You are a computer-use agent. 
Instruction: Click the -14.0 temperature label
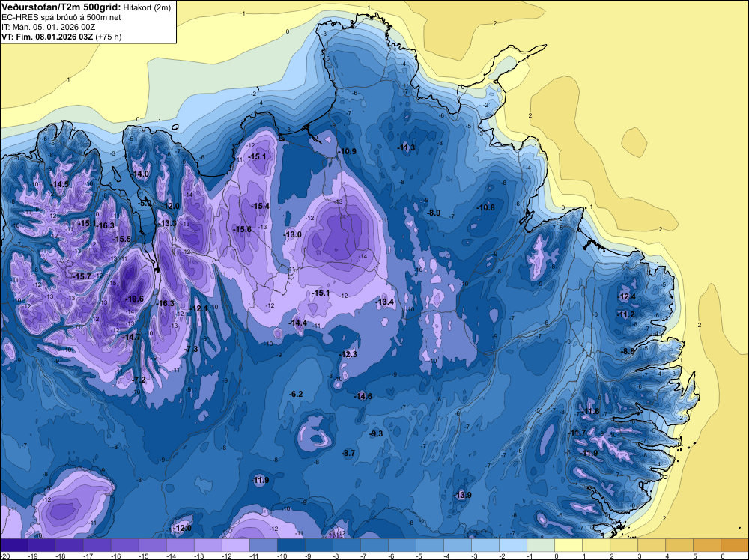pyautogui.click(x=140, y=174)
